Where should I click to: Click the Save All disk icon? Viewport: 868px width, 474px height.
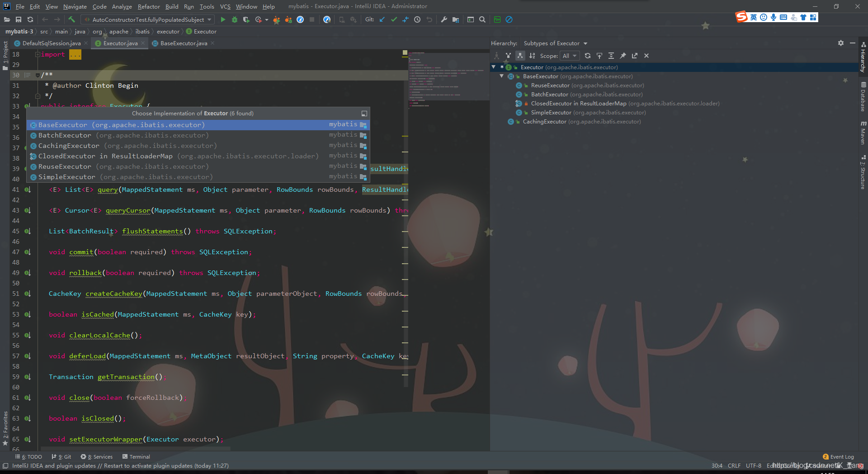pyautogui.click(x=19, y=19)
